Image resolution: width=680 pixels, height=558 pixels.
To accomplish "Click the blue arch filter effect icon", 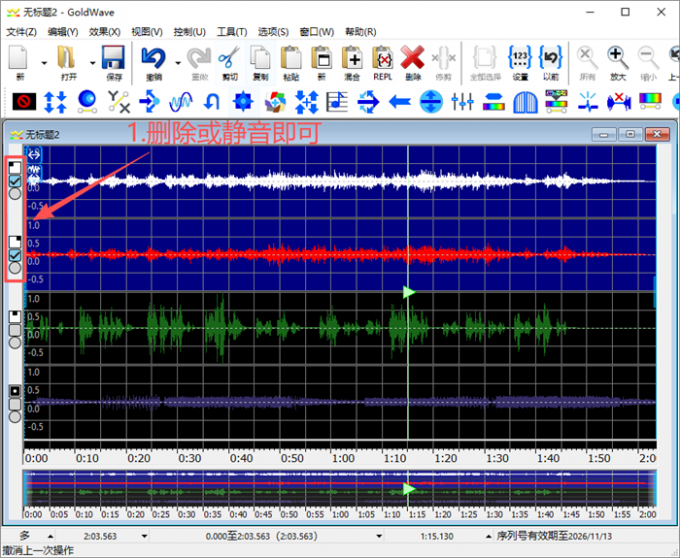I will 525,102.
